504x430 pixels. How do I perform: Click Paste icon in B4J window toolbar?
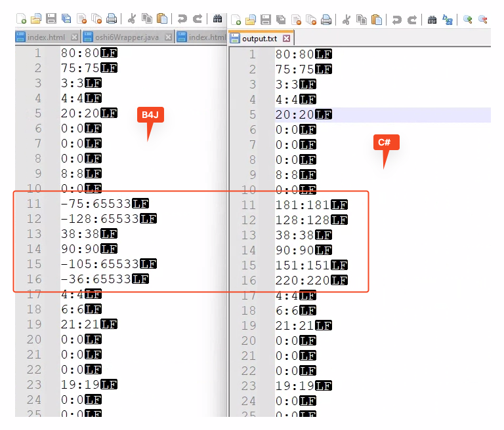tap(162, 18)
